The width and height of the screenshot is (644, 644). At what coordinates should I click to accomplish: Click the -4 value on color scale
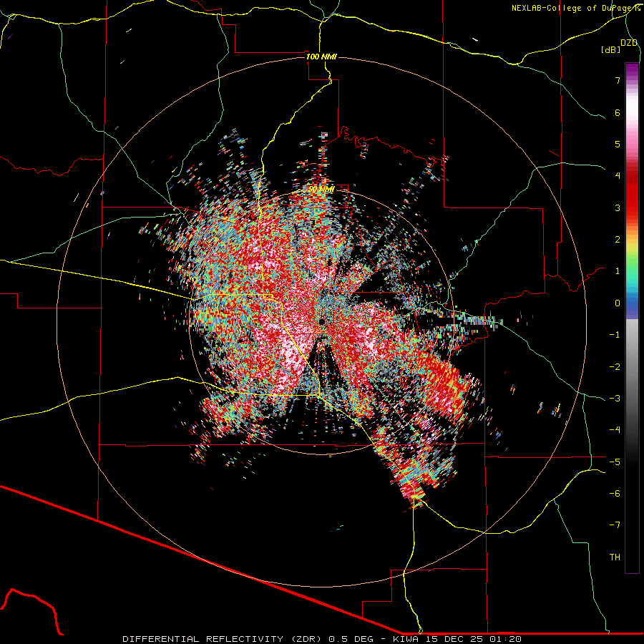pyautogui.click(x=615, y=430)
